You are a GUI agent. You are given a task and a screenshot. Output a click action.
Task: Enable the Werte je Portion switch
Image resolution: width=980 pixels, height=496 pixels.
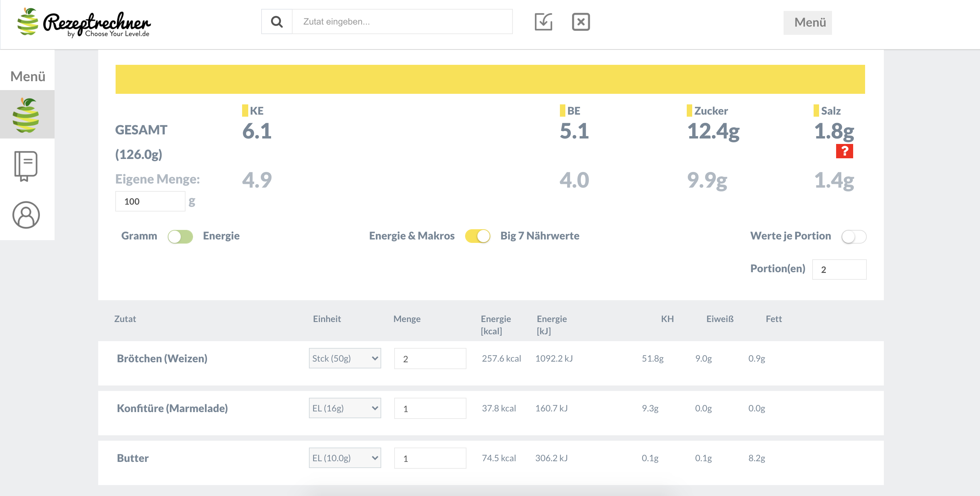coord(854,236)
